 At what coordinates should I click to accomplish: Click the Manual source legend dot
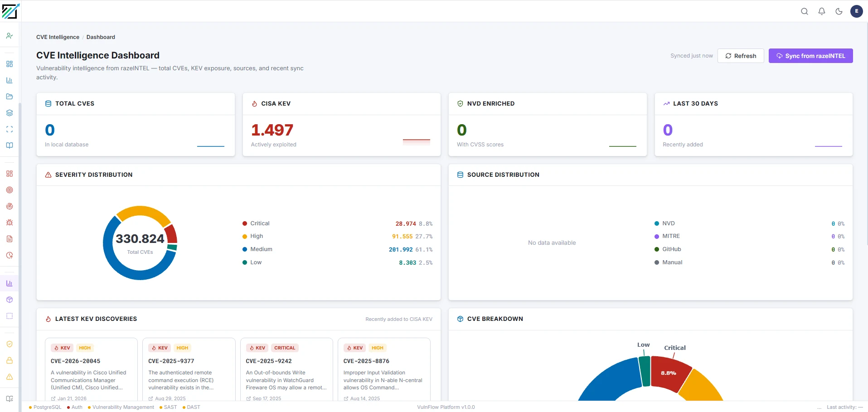[657, 262]
